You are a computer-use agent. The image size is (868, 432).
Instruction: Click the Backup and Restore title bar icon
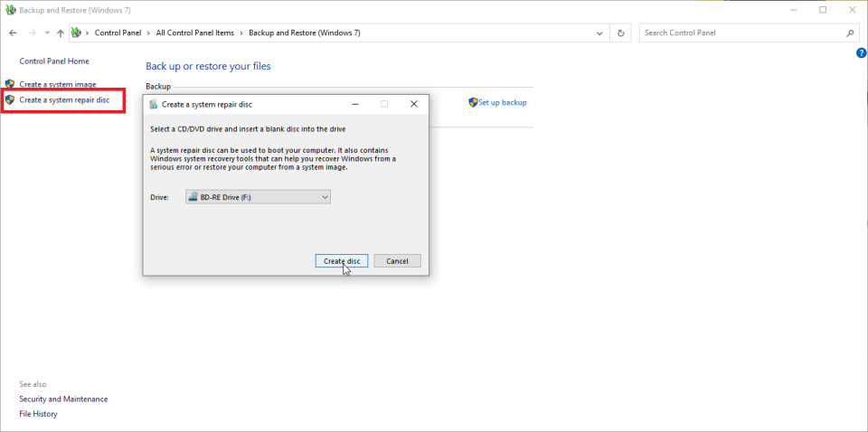(10, 10)
